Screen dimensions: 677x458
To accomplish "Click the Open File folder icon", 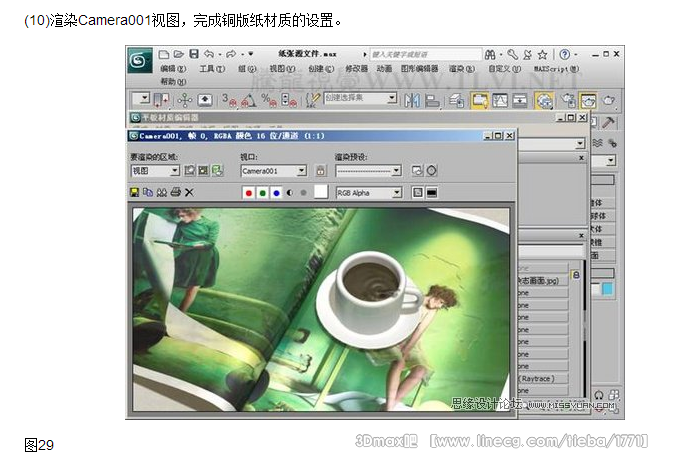I will click(x=179, y=54).
